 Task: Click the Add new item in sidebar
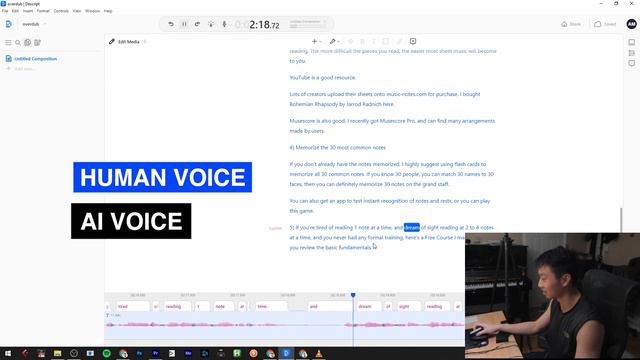(20, 69)
